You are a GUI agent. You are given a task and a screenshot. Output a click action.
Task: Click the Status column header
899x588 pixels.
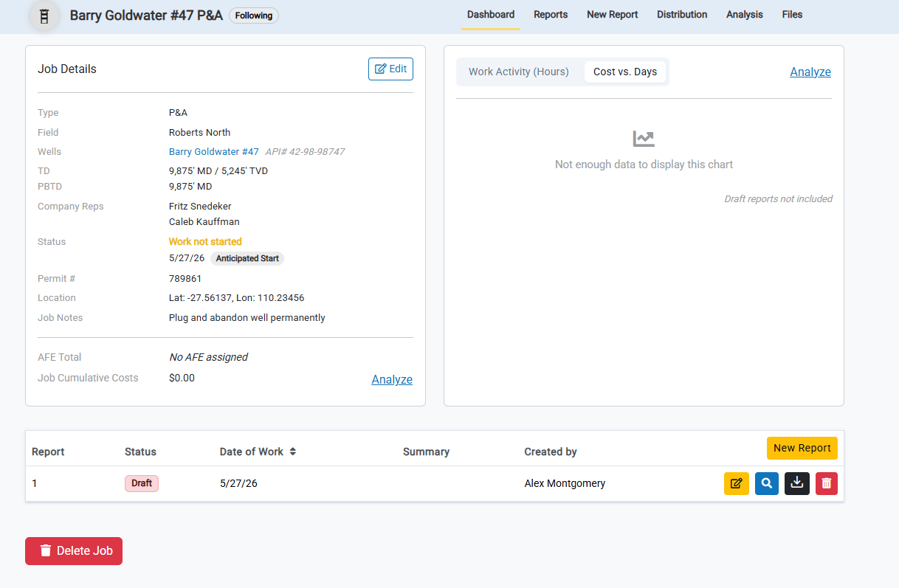[140, 452]
